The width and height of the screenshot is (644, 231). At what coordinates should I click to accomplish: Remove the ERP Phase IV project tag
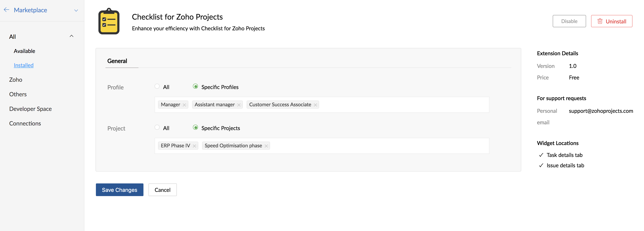[x=194, y=146]
